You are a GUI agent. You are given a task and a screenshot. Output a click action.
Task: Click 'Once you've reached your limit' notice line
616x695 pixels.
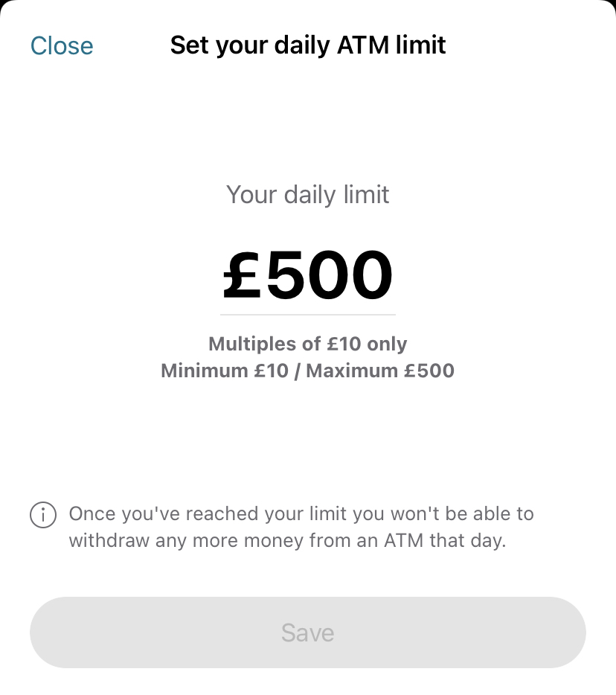[301, 514]
